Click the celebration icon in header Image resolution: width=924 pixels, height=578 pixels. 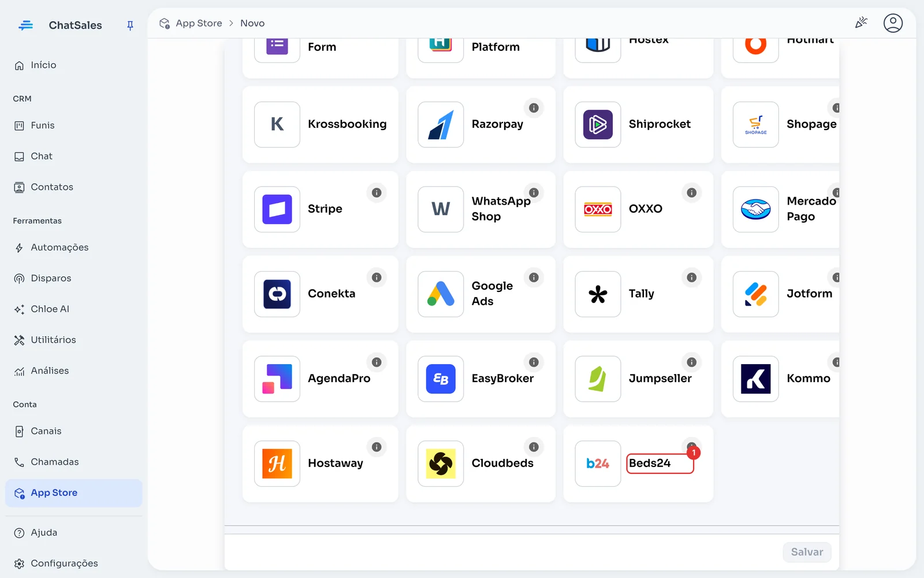861,23
